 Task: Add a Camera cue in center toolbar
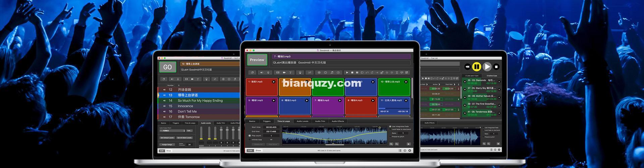(x=284, y=73)
